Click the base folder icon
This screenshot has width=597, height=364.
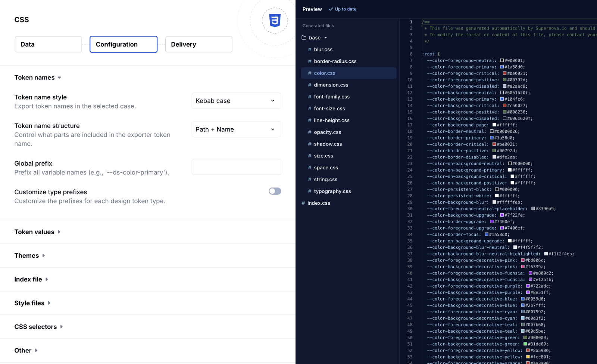coord(304,38)
